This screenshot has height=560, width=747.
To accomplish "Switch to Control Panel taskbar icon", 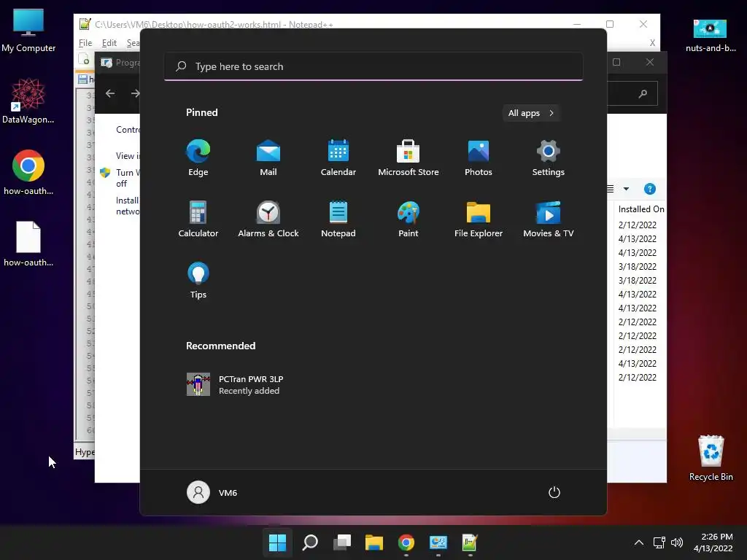I will point(438,542).
